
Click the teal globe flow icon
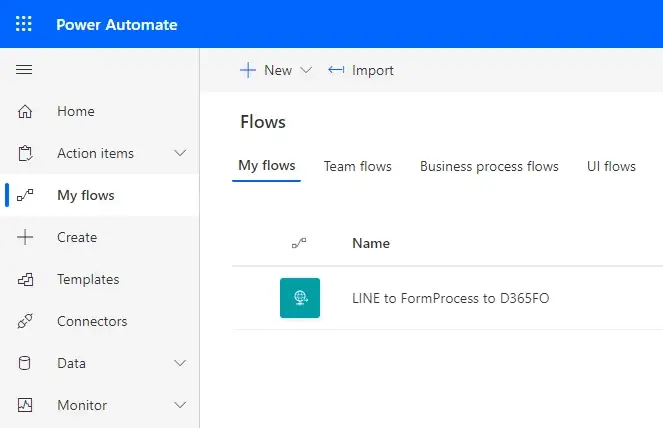[300, 298]
